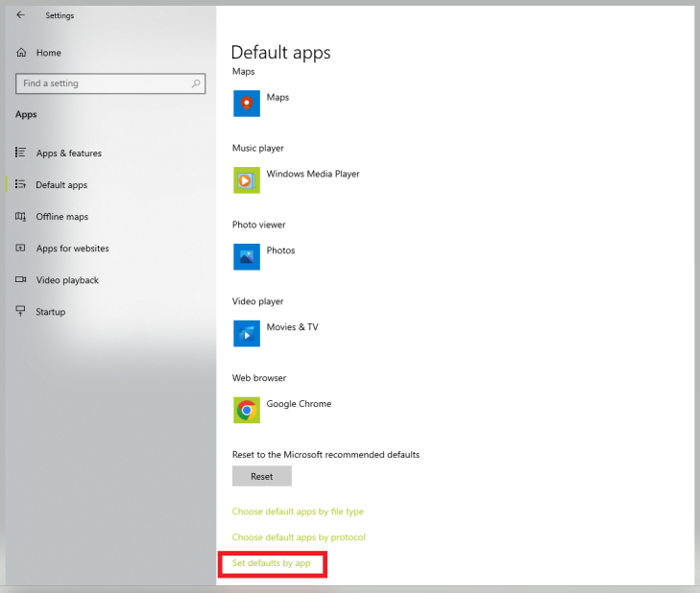Click the Apps section heading in sidebar
700x593 pixels.
point(26,115)
